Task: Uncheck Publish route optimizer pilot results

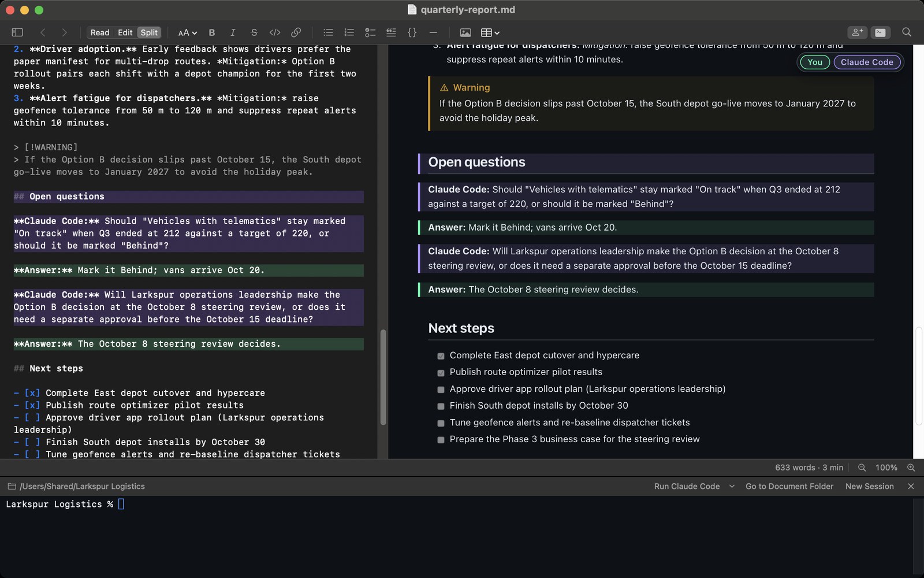Action: tap(441, 373)
